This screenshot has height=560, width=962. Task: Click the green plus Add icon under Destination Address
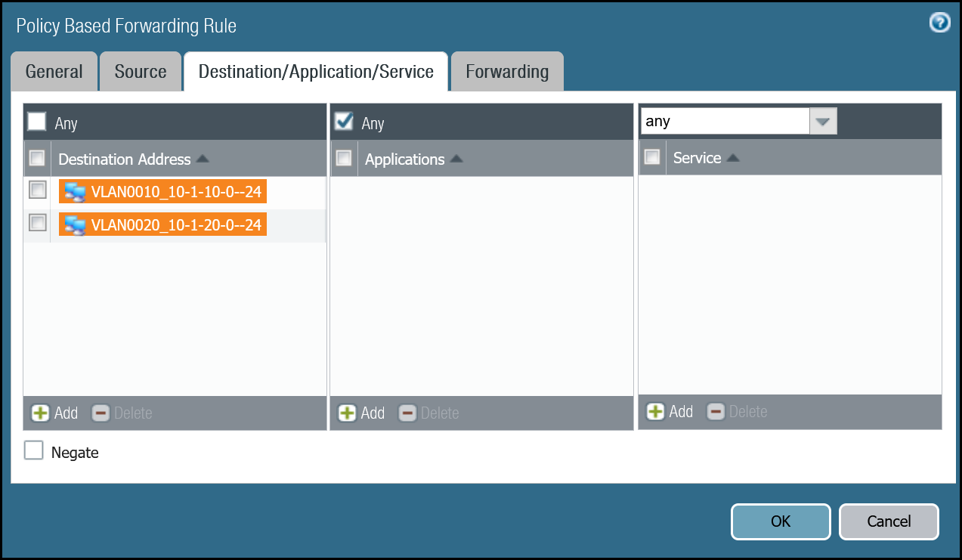(x=40, y=413)
